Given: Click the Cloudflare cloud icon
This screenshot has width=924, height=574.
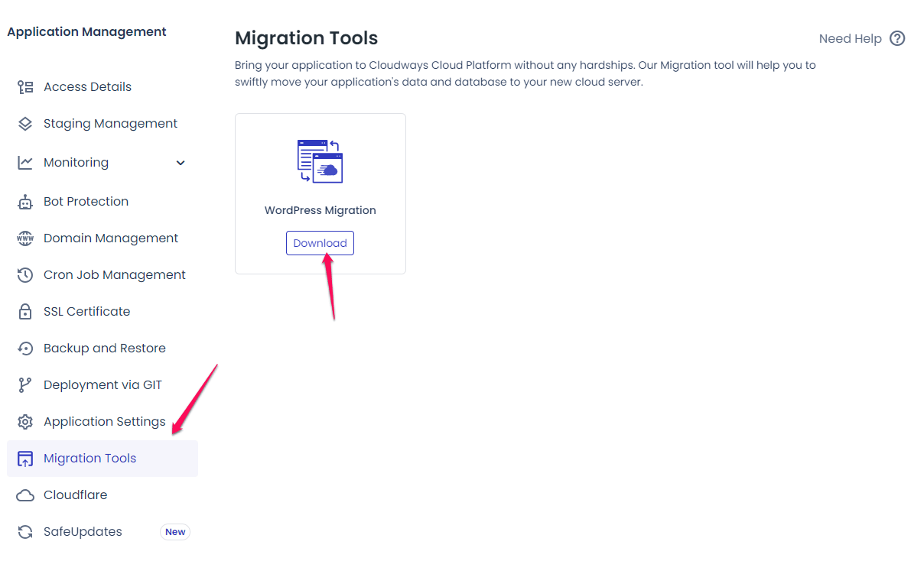Looking at the screenshot, I should tap(25, 495).
